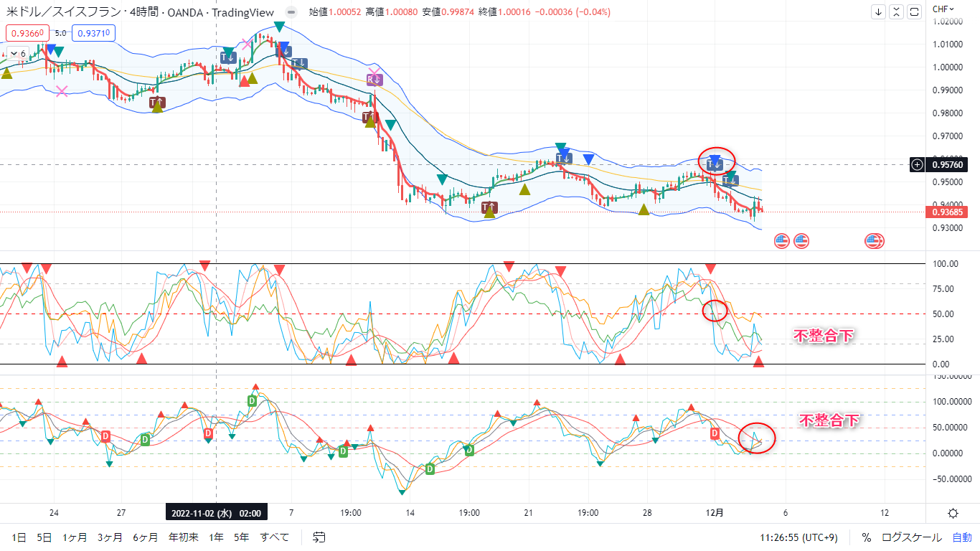This screenshot has width=980, height=551.
Task: Click the 25.00 label on middle pane axis
Action: click(x=942, y=339)
